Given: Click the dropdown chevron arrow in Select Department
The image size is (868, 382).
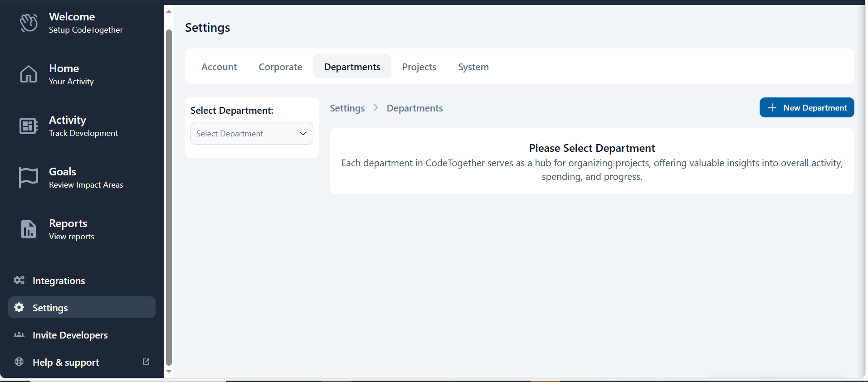Looking at the screenshot, I should point(303,133).
